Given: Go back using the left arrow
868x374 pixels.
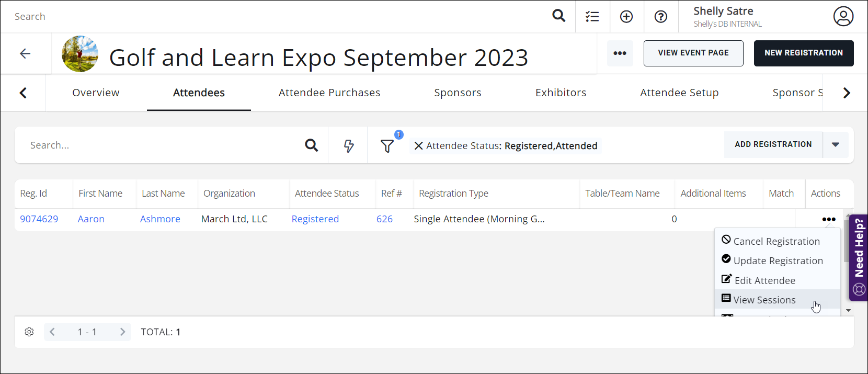Looking at the screenshot, I should 25,53.
